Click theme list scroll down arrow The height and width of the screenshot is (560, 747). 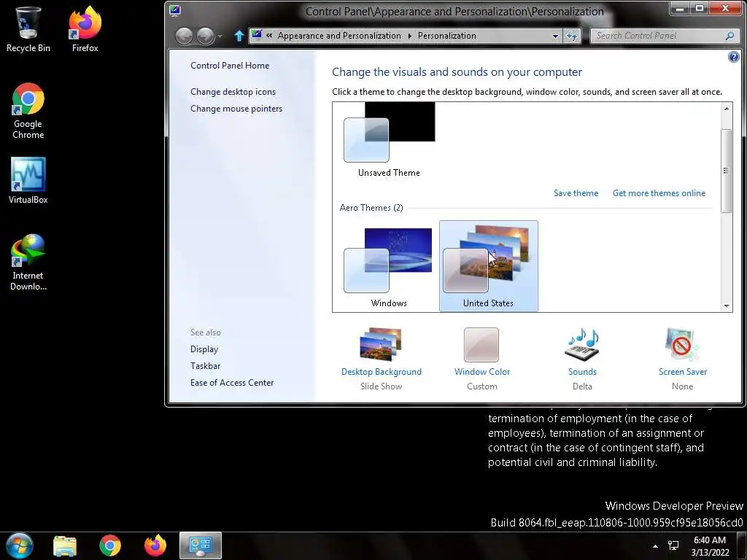pos(727,306)
